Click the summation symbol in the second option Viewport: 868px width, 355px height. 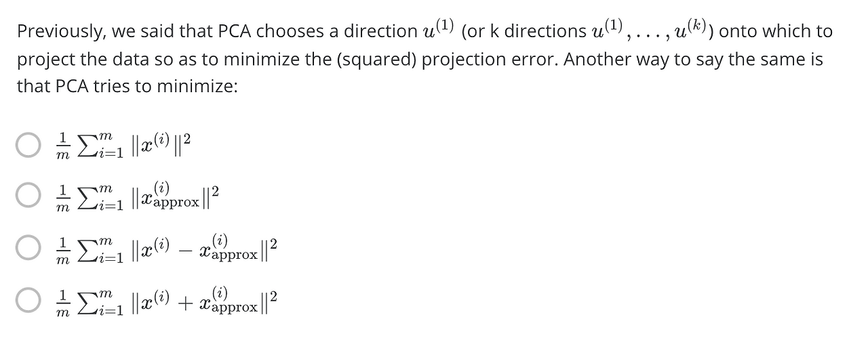coord(84,198)
